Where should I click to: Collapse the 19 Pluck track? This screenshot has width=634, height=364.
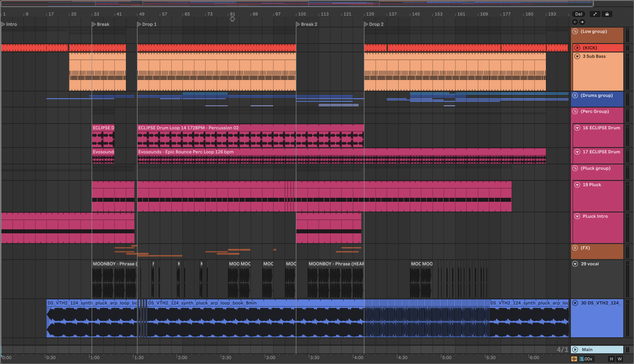click(x=577, y=185)
